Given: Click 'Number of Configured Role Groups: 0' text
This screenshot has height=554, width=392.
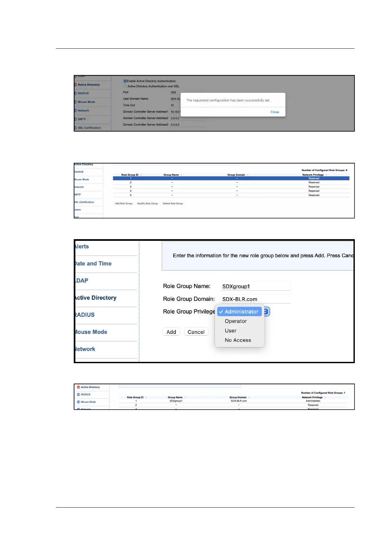Looking at the screenshot, I should (x=325, y=170).
